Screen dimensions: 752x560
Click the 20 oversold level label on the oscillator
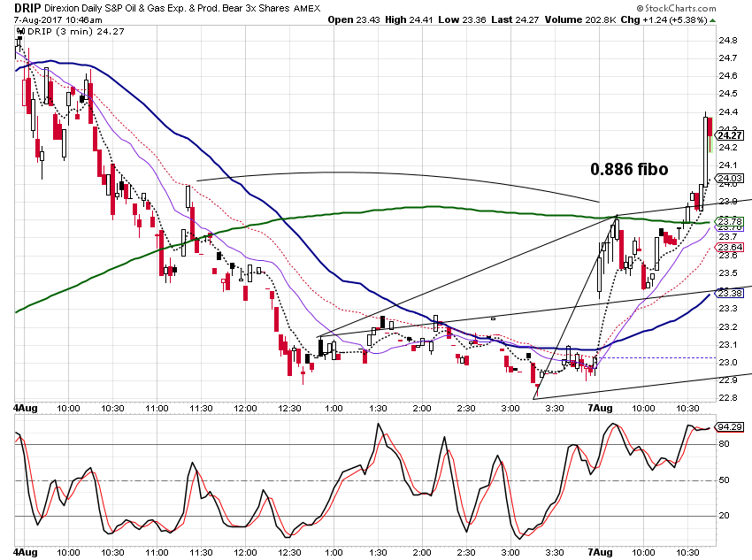click(x=724, y=516)
